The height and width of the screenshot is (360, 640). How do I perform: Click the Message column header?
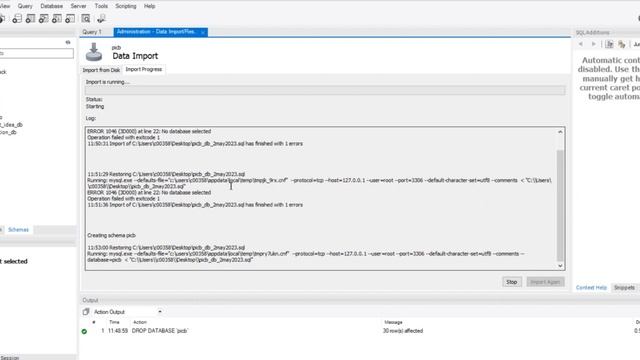tap(393, 322)
